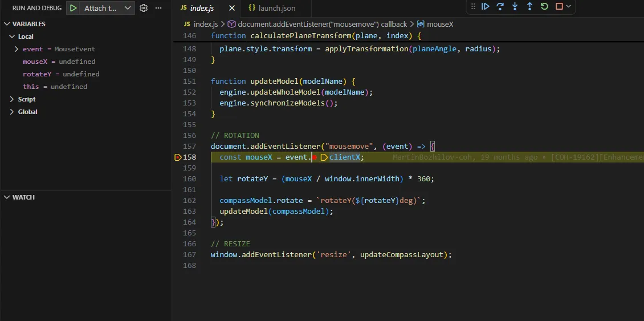Click RUN AND DEBUG panel title
The height and width of the screenshot is (321, 644).
(37, 8)
